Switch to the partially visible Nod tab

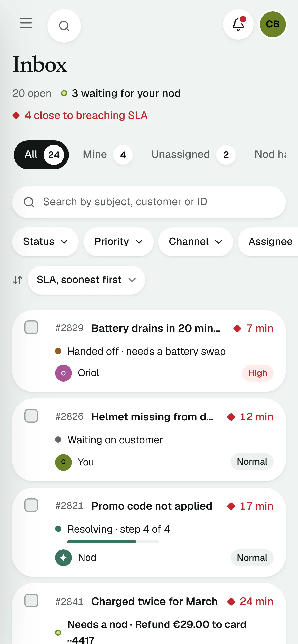(x=270, y=154)
